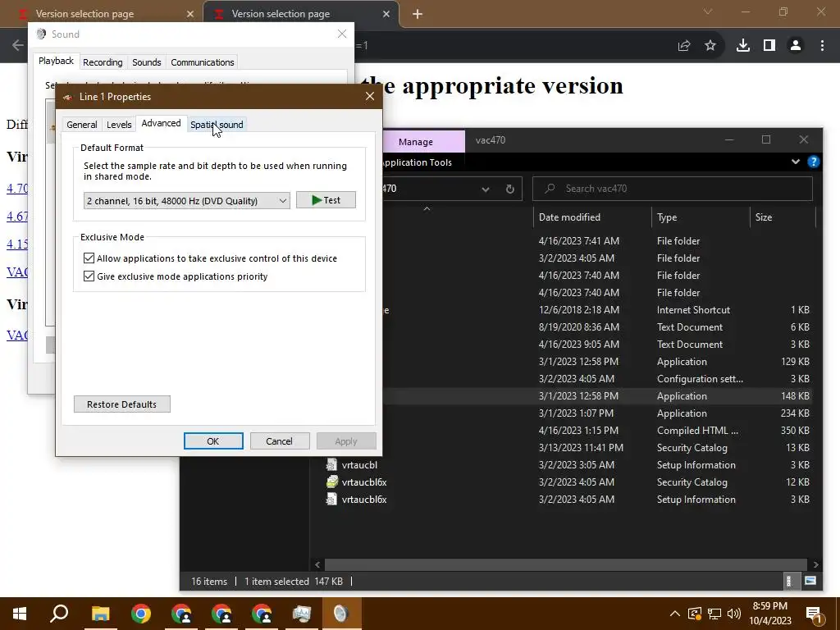Viewport: 840px width, 630px height.
Task: Select vrtaucbl6x Setup Information file
Action: pyautogui.click(x=568, y=500)
